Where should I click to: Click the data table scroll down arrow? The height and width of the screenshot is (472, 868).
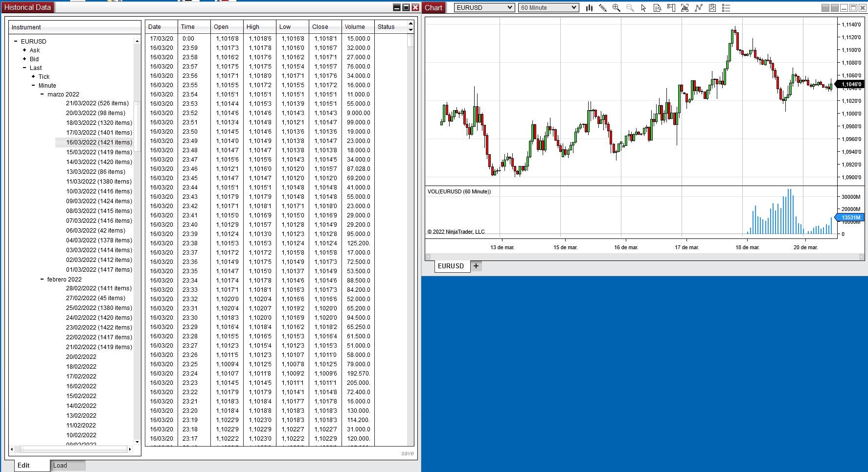pyautogui.click(x=411, y=30)
